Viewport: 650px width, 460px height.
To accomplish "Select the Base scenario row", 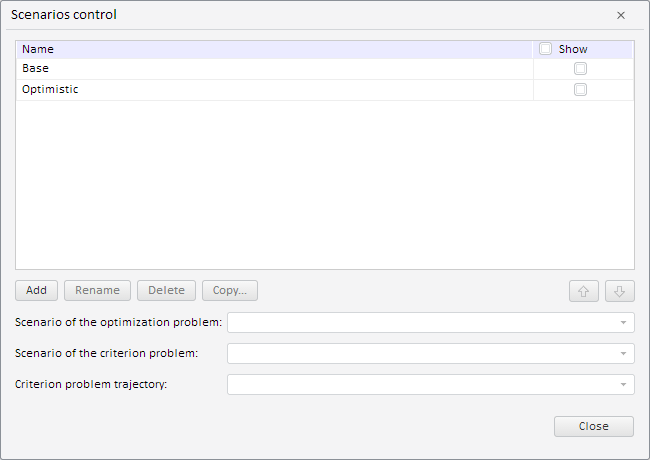I will [x=270, y=69].
